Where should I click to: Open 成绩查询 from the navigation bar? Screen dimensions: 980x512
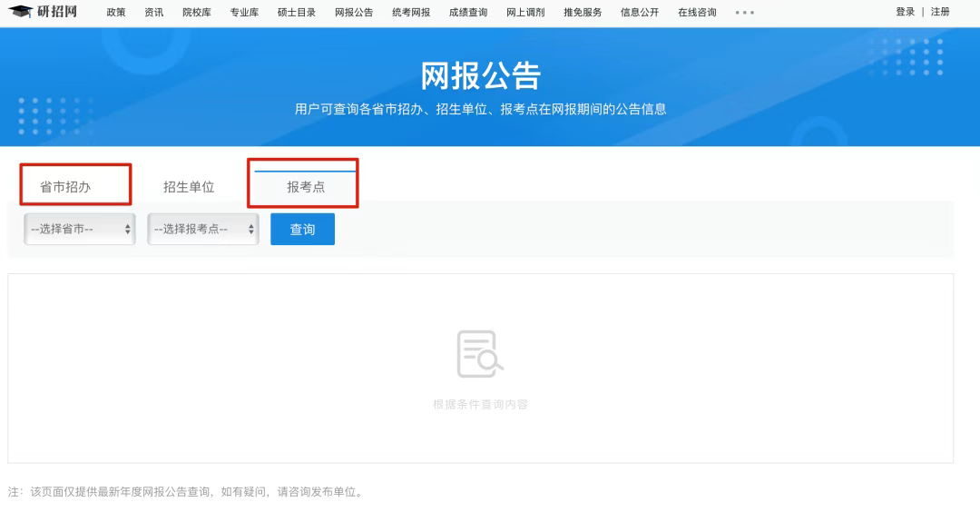click(x=468, y=13)
